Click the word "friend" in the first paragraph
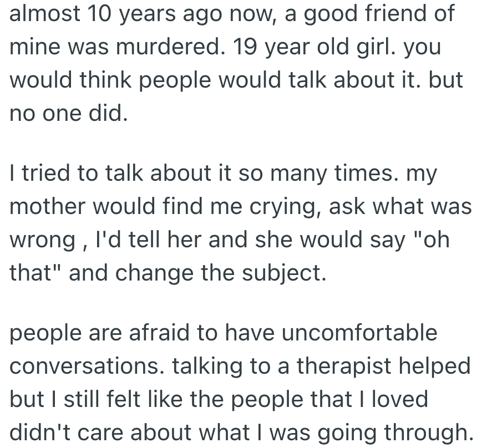 pyautogui.click(x=386, y=13)
